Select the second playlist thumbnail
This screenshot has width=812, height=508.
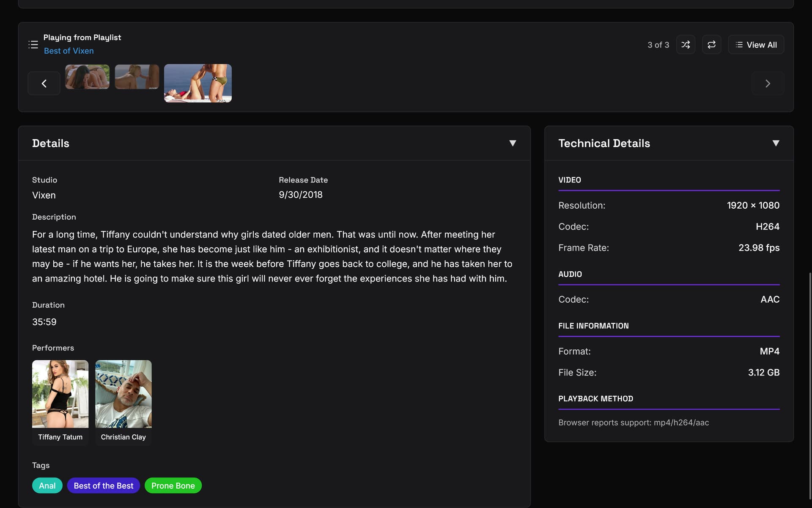tap(137, 77)
